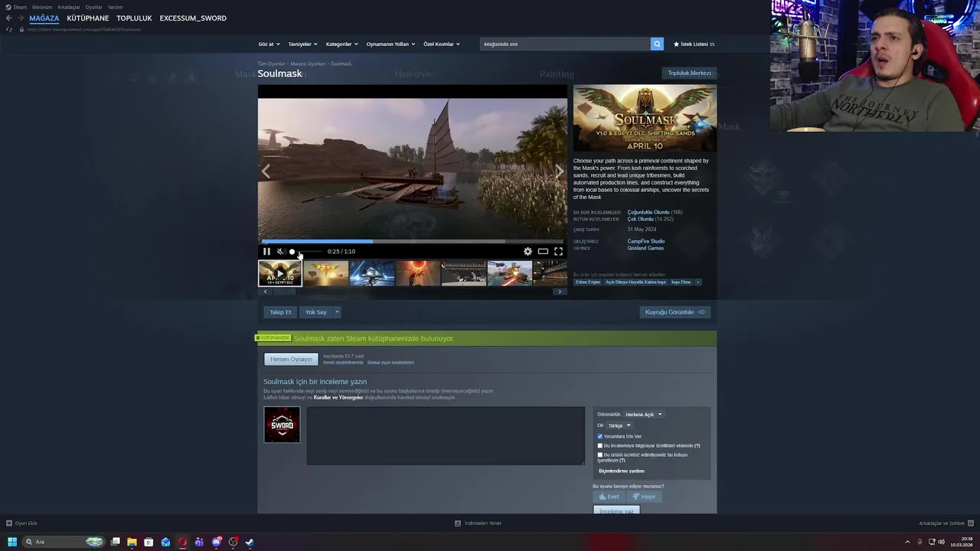Open Kendi istatistikleriniz link
Screen dimensions: 980x551
point(343,363)
